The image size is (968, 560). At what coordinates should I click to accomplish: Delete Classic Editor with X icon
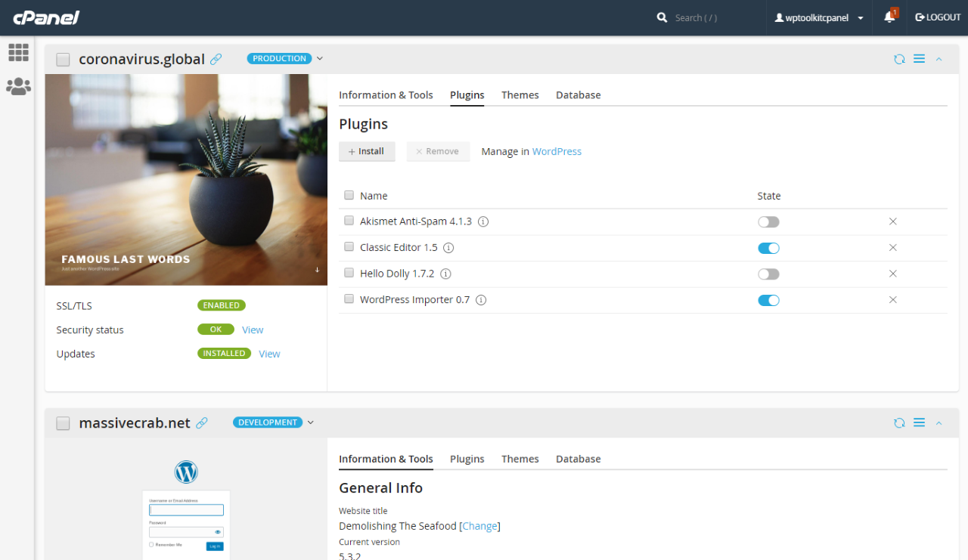[x=892, y=248]
